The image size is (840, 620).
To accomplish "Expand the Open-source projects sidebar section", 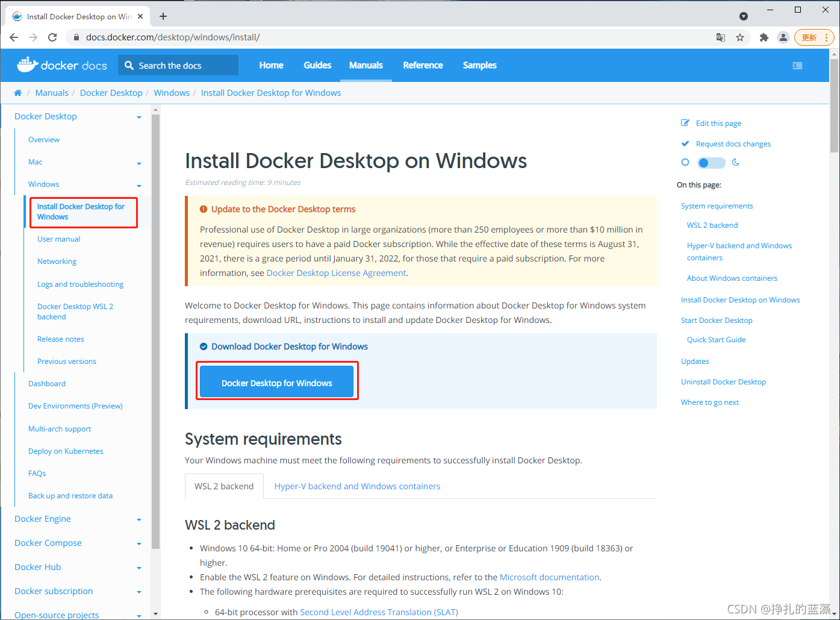I will pyautogui.click(x=139, y=615).
